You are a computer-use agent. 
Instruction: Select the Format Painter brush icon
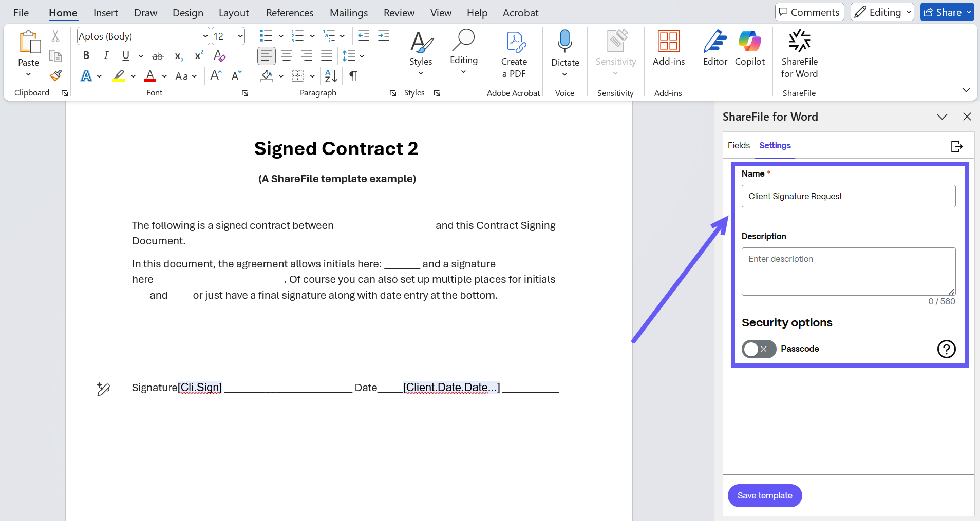(x=55, y=76)
